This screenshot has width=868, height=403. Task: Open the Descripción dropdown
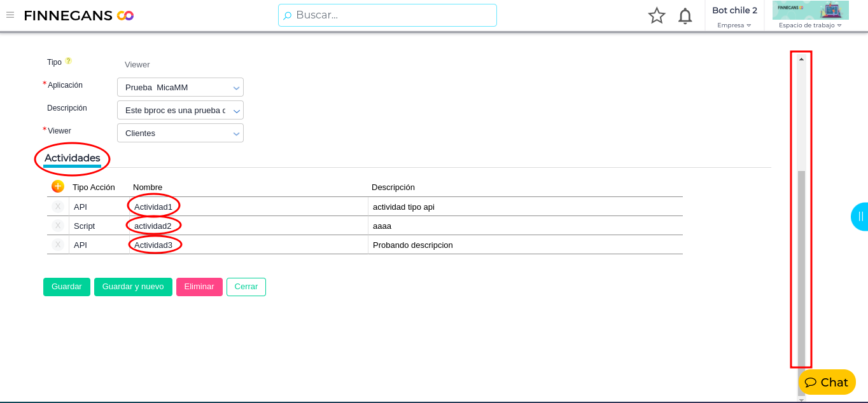180,110
